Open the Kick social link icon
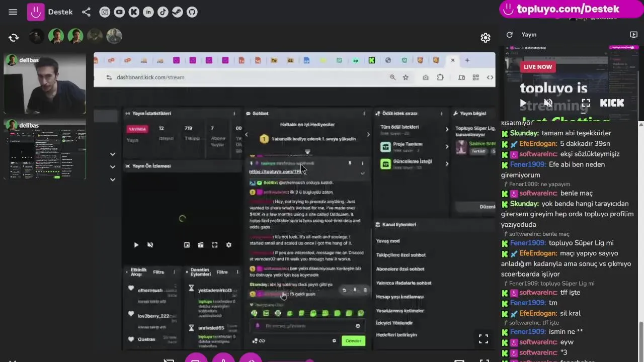 134,12
